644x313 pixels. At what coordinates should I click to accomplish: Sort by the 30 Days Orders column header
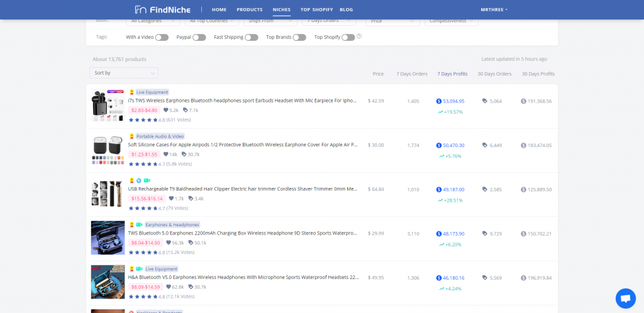tap(494, 74)
